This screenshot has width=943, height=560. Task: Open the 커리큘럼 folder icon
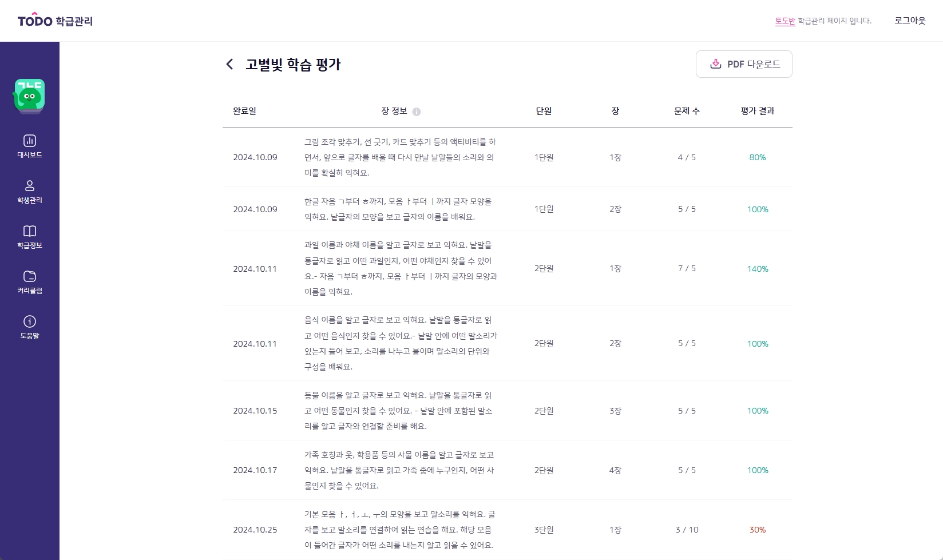point(30,276)
